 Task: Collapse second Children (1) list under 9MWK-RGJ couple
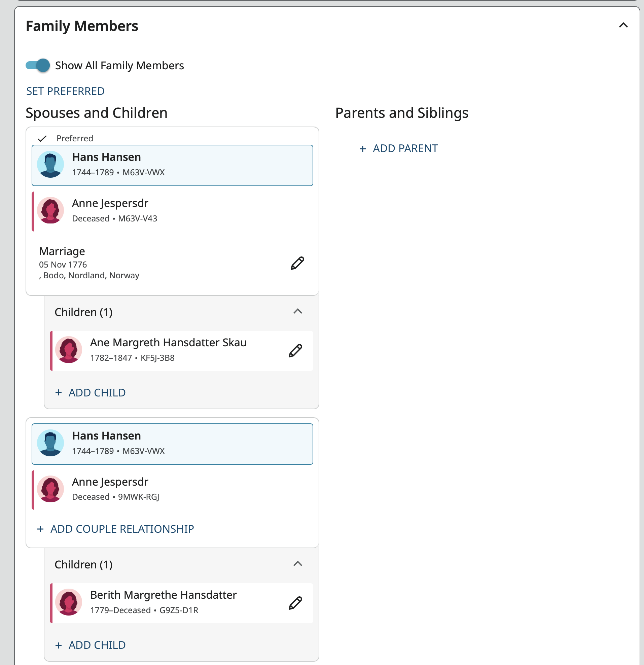[x=297, y=564]
